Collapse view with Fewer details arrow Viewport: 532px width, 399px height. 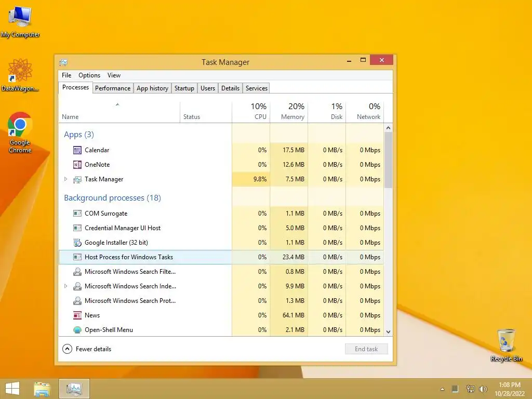[x=67, y=349]
